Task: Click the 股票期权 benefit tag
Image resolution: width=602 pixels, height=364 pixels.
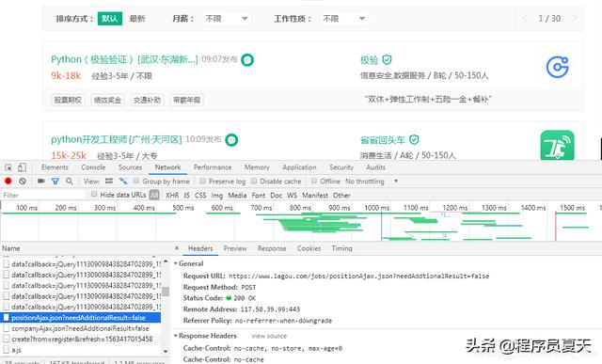Action: point(68,100)
